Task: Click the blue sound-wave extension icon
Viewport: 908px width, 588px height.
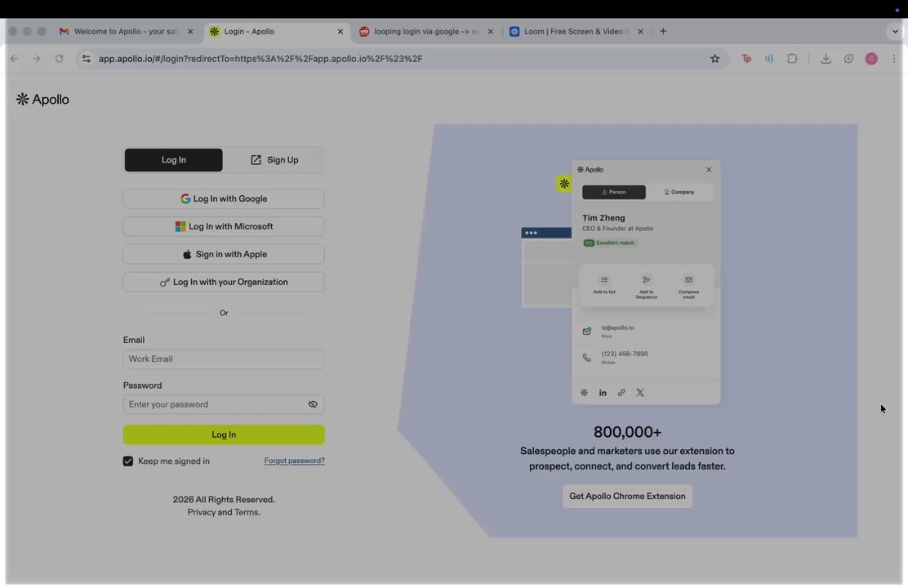Action: [768, 59]
